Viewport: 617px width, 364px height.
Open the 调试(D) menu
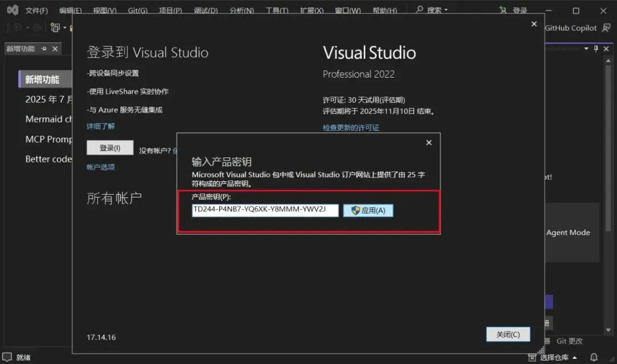[206, 11]
